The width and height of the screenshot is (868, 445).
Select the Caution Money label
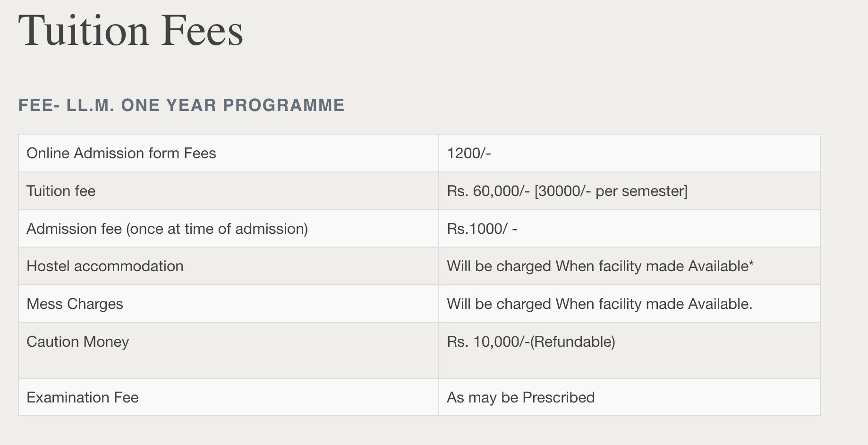77,342
